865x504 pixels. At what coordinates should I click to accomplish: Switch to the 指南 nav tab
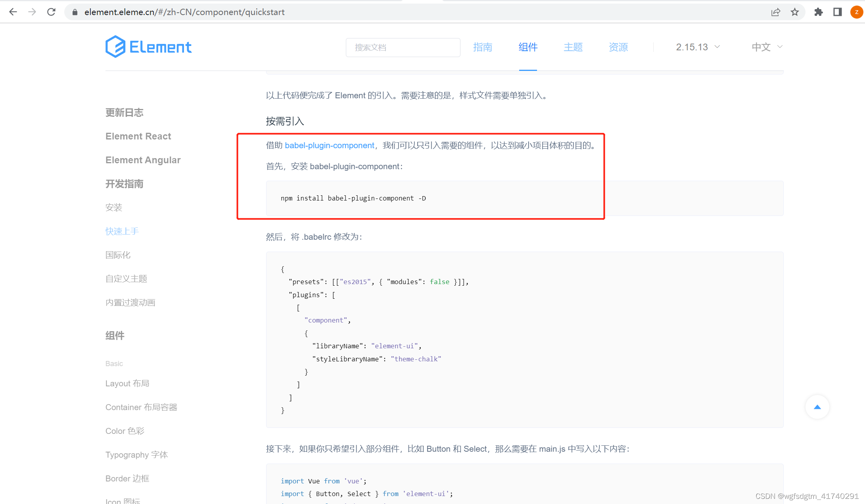click(x=482, y=47)
